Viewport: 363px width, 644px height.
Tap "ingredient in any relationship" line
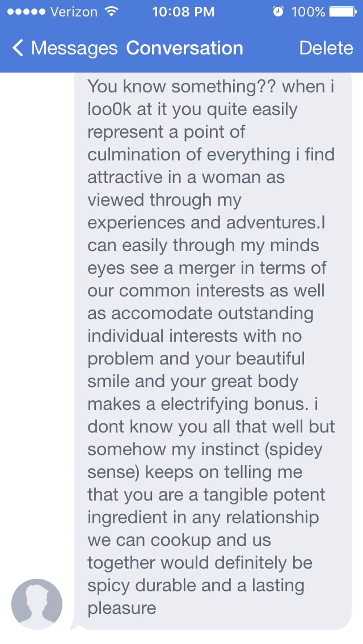click(202, 518)
